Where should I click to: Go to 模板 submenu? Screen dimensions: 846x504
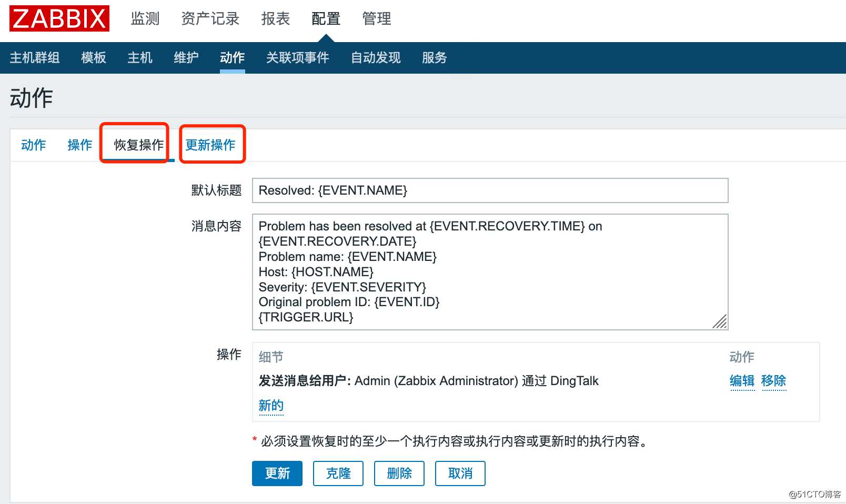[94, 57]
